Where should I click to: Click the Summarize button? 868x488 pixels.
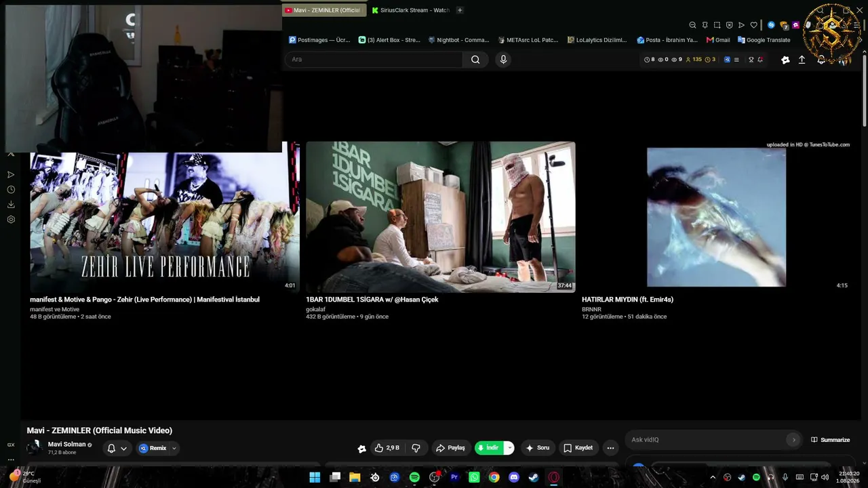(x=831, y=440)
